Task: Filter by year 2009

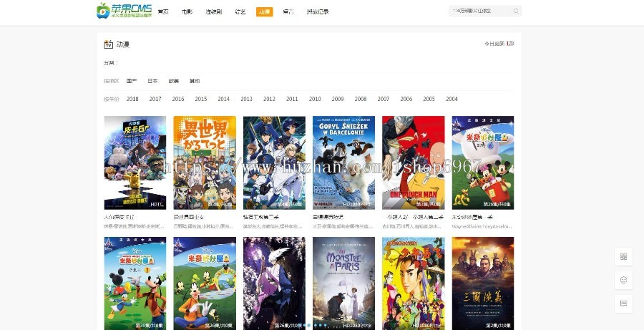Action: (338, 99)
